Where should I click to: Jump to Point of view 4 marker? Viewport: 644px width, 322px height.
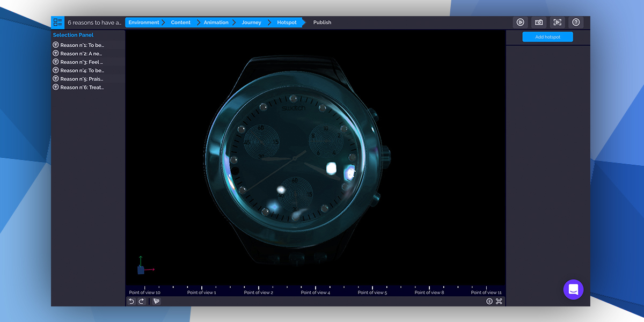click(x=316, y=292)
